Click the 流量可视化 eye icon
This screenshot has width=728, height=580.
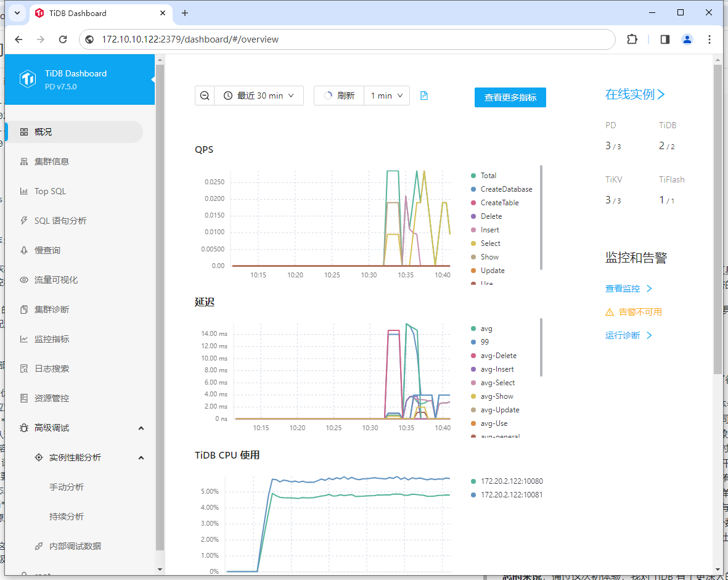pyautogui.click(x=24, y=280)
